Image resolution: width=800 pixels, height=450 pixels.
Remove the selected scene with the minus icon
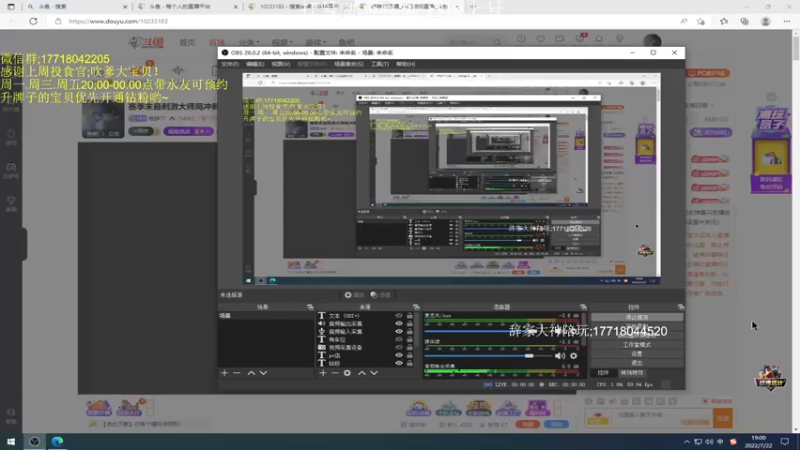(236, 373)
